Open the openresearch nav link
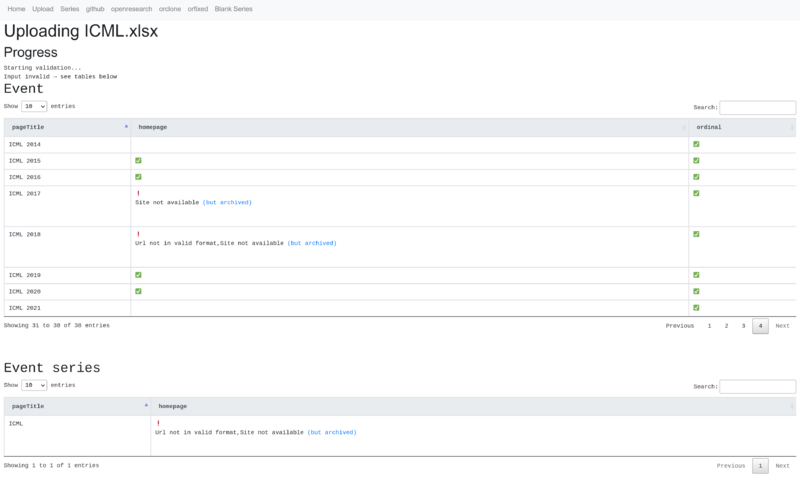800x485 pixels. (x=132, y=9)
